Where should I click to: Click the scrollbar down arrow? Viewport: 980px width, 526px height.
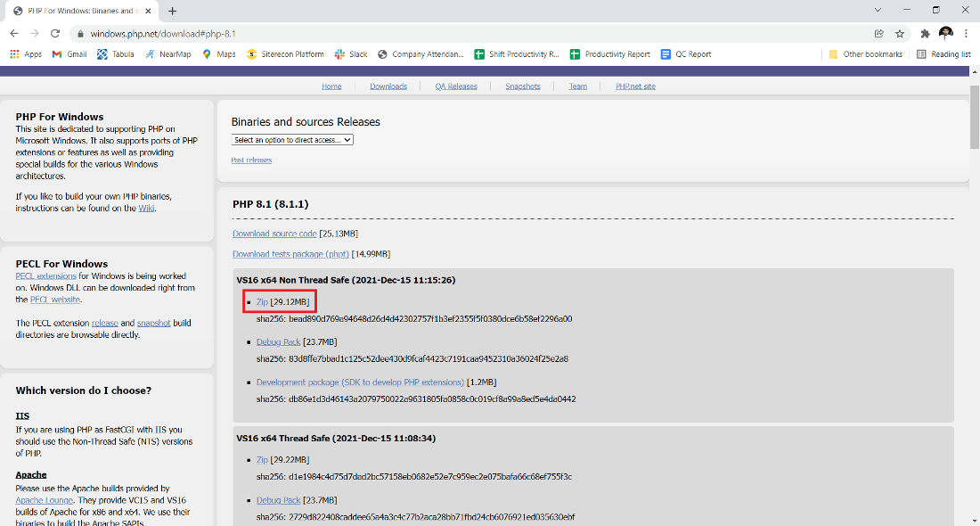[x=975, y=520]
